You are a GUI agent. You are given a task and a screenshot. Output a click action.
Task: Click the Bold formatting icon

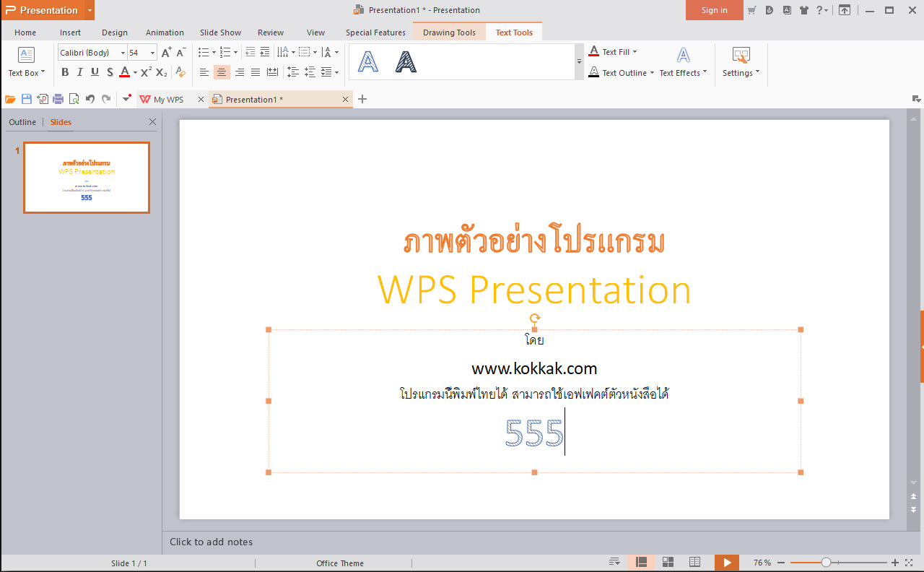click(65, 72)
